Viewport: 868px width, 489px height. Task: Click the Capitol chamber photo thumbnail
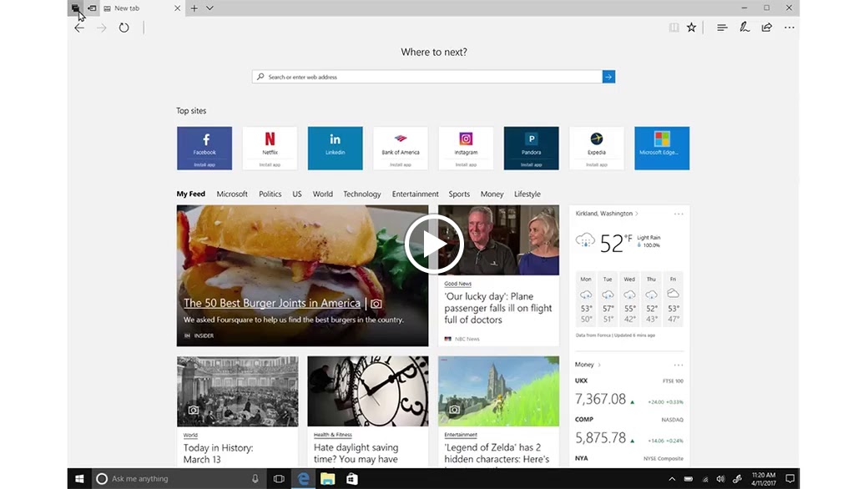tap(238, 391)
